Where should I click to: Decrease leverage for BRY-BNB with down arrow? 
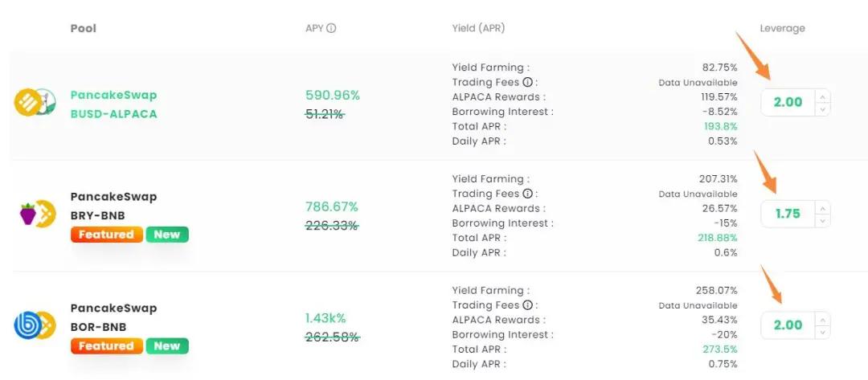pyautogui.click(x=823, y=221)
